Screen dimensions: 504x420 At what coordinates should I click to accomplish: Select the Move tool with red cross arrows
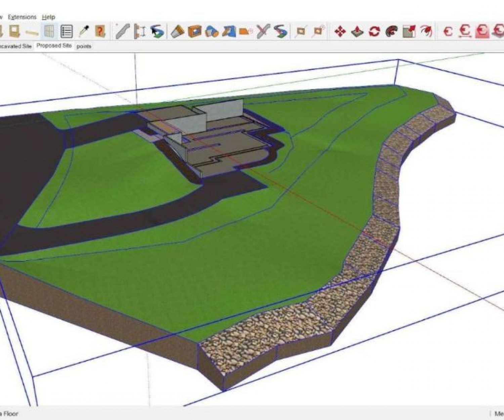pos(341,31)
